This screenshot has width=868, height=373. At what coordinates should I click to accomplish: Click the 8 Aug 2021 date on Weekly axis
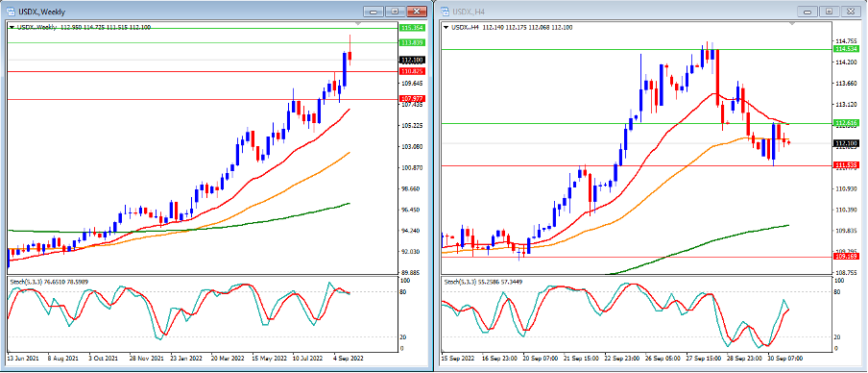[x=62, y=359]
